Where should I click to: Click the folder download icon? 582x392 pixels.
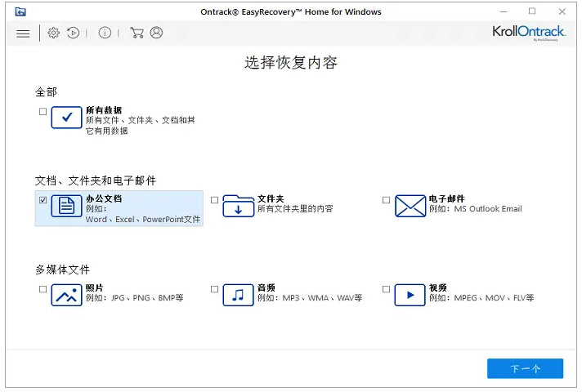click(x=239, y=206)
